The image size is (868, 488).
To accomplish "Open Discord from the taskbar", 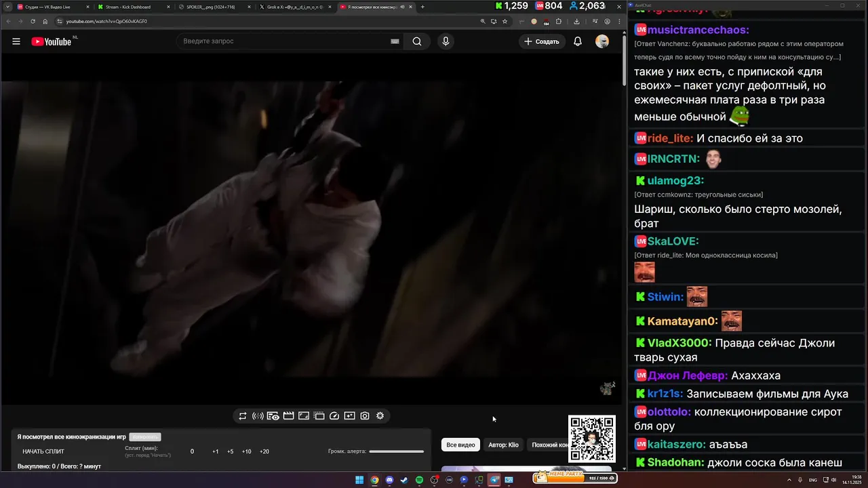I will tap(389, 480).
